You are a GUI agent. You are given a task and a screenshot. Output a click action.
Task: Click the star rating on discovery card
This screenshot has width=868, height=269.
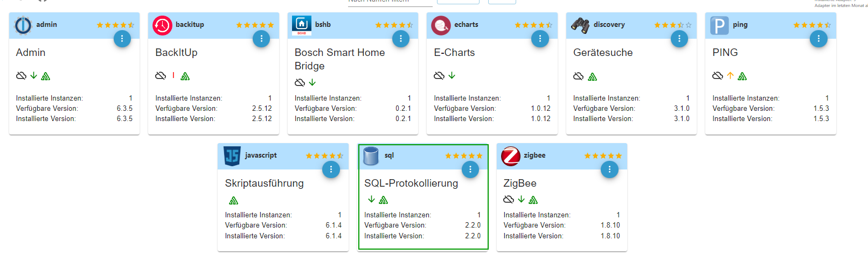673,25
